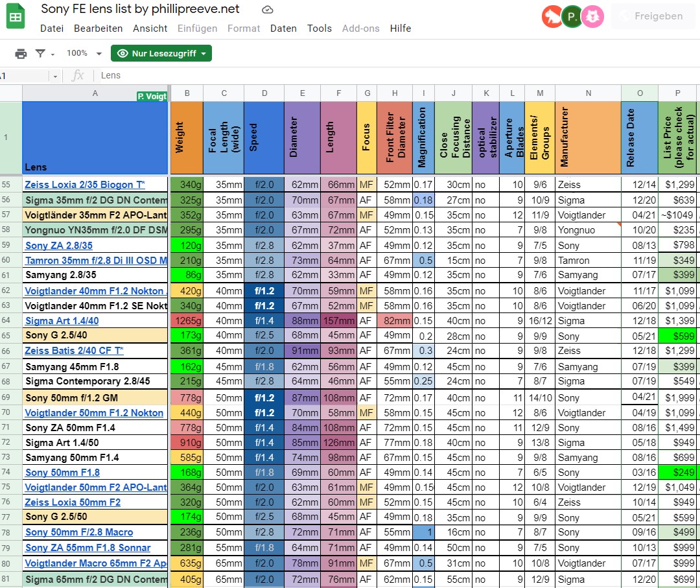Viewport: 700px width, 588px height.
Task: Click the Manufacturer header cell
Action: (x=589, y=137)
